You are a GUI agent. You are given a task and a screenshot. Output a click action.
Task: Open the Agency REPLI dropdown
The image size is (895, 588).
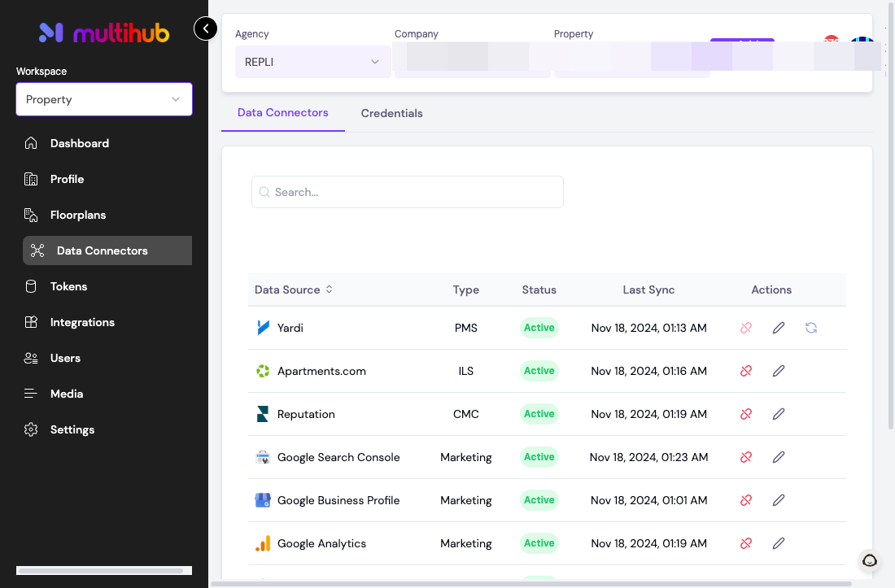coord(312,62)
